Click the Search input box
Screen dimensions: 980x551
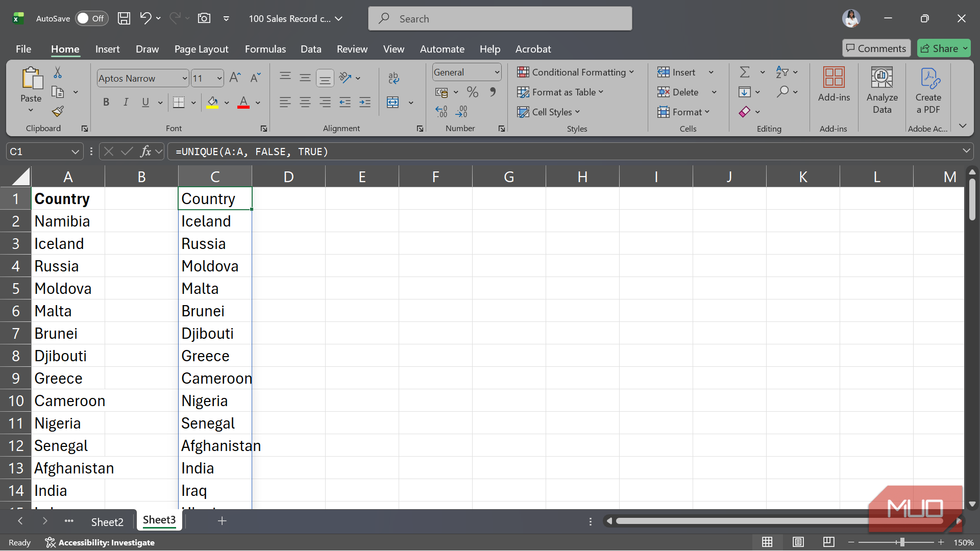coord(500,19)
